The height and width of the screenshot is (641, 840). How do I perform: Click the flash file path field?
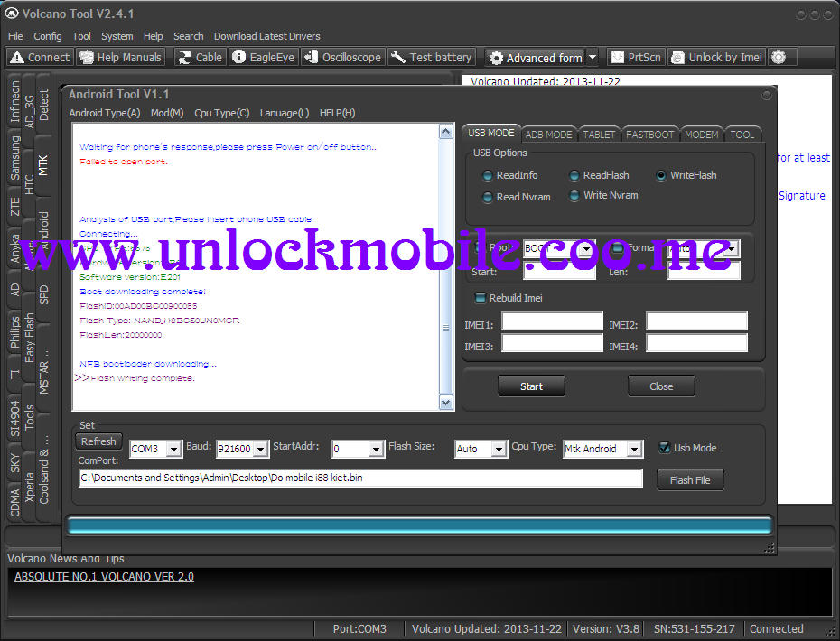point(360,478)
